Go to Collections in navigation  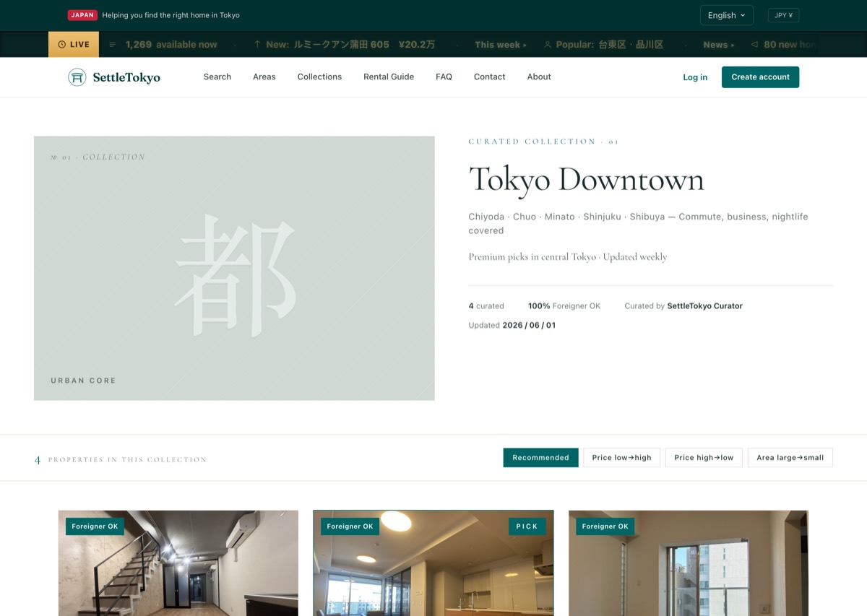[319, 77]
